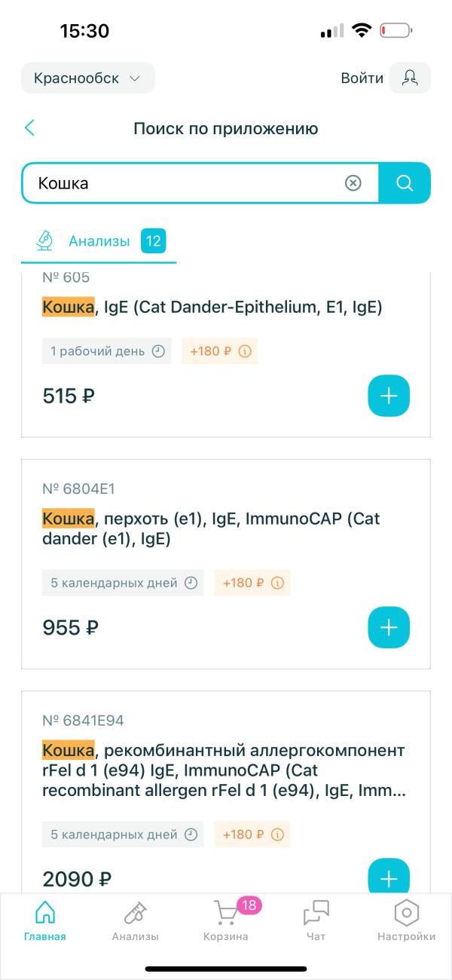Add the 515 ₽ cat IgE test
This screenshot has height=980, width=452.
click(388, 396)
